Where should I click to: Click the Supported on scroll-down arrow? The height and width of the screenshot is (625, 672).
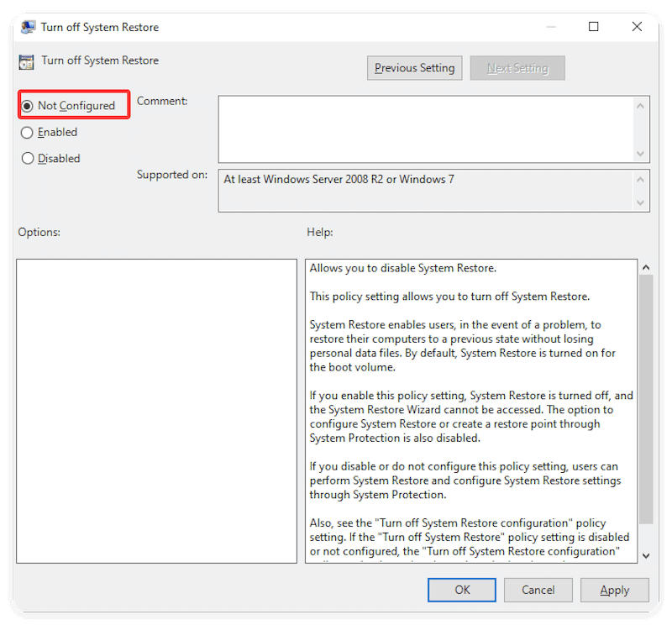tap(641, 203)
